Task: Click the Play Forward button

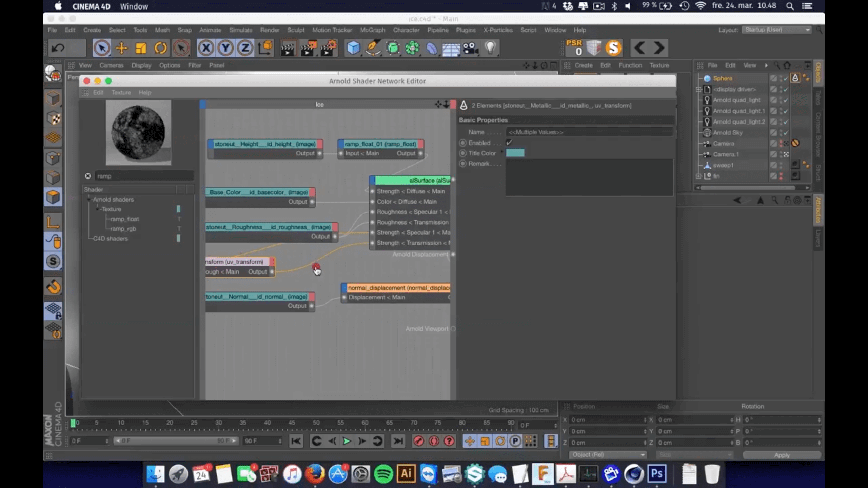Action: point(347,441)
